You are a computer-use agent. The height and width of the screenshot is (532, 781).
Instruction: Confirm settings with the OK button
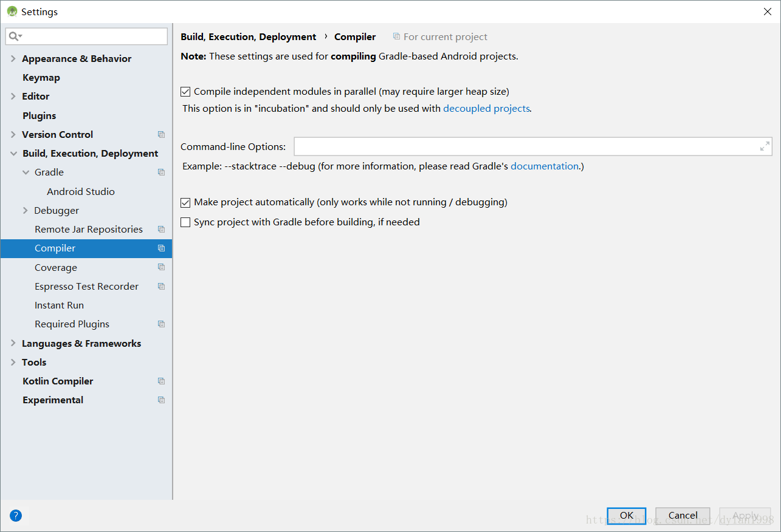click(626, 515)
